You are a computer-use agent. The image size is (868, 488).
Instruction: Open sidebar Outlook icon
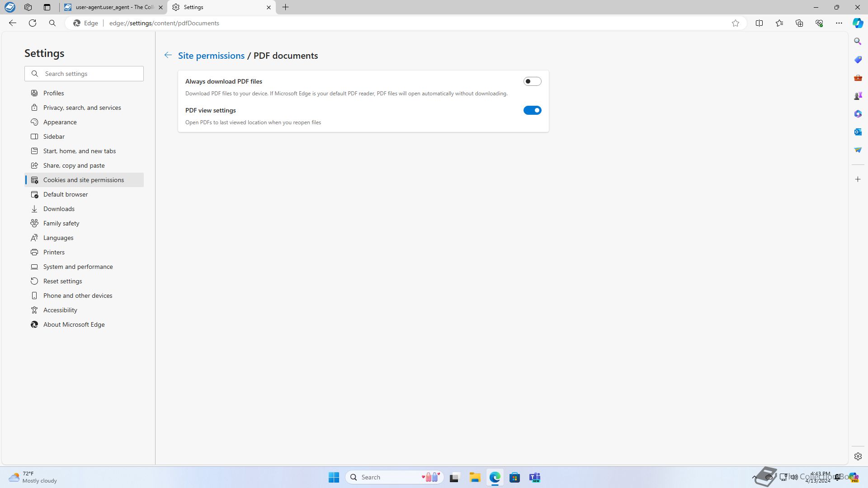(858, 132)
